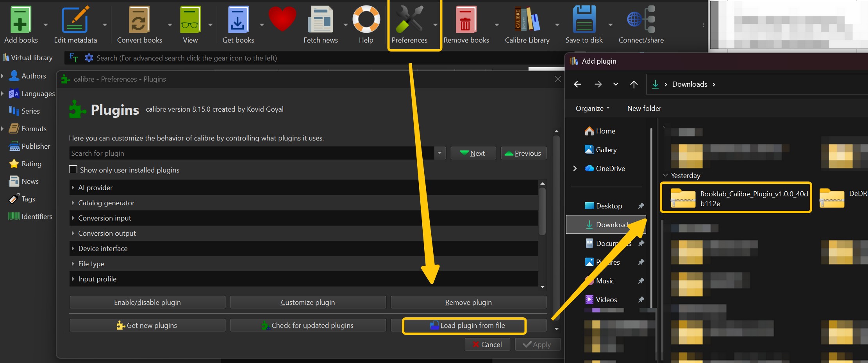
Task: Expand the Conversion input category
Action: click(73, 218)
